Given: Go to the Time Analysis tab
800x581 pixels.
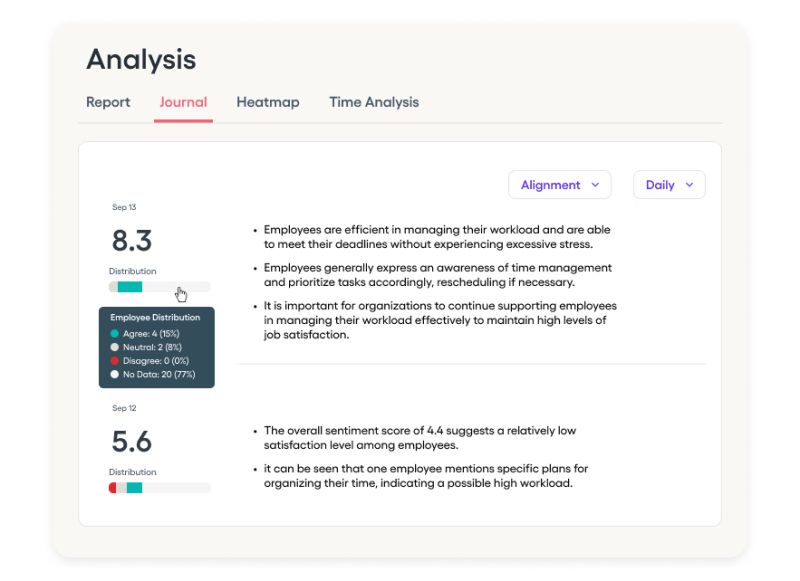Looking at the screenshot, I should pos(374,102).
